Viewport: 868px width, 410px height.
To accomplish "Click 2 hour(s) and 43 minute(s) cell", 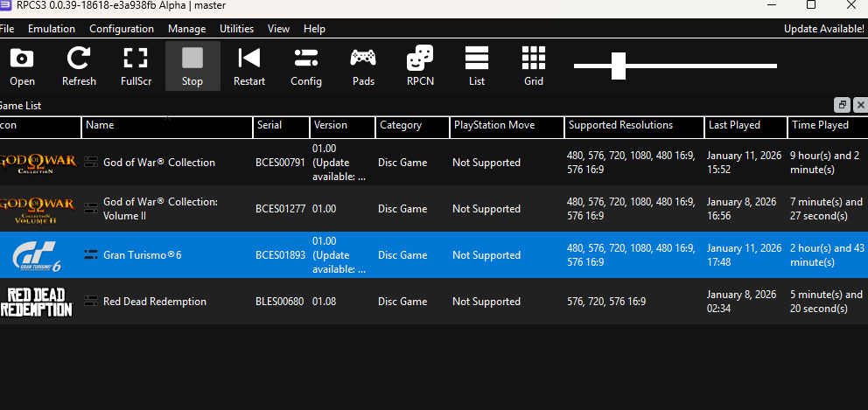I will click(x=827, y=255).
